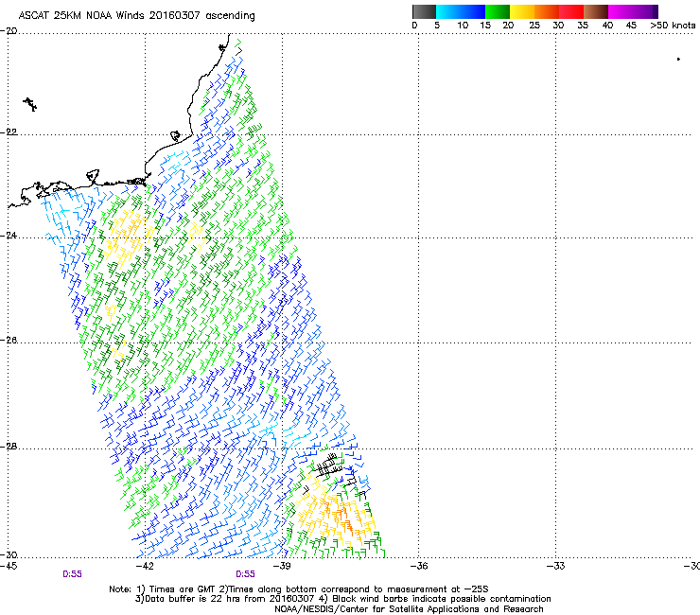Click the isolated black dot in the upper right map area
Viewport: 700px width, 615px height.
(678, 59)
